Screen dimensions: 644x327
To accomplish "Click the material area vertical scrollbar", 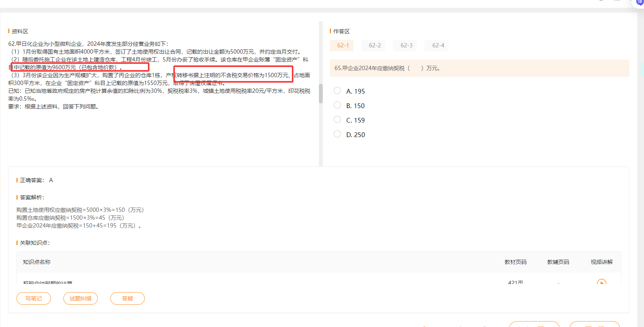I will pyautogui.click(x=321, y=93).
